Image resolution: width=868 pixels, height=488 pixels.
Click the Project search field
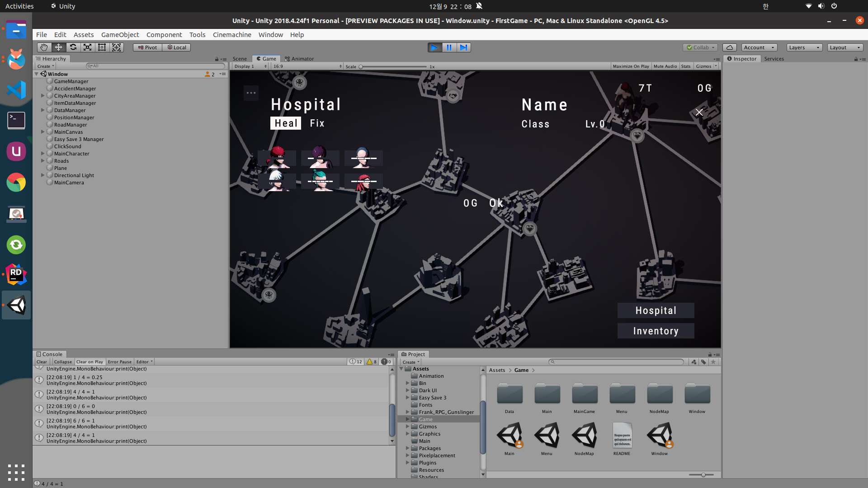click(616, 362)
